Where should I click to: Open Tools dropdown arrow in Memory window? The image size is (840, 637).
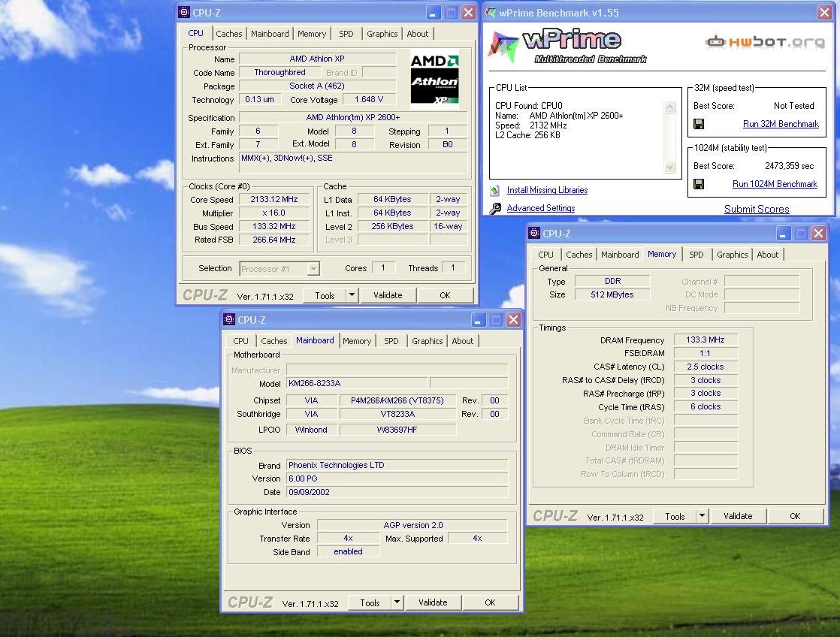click(x=702, y=516)
